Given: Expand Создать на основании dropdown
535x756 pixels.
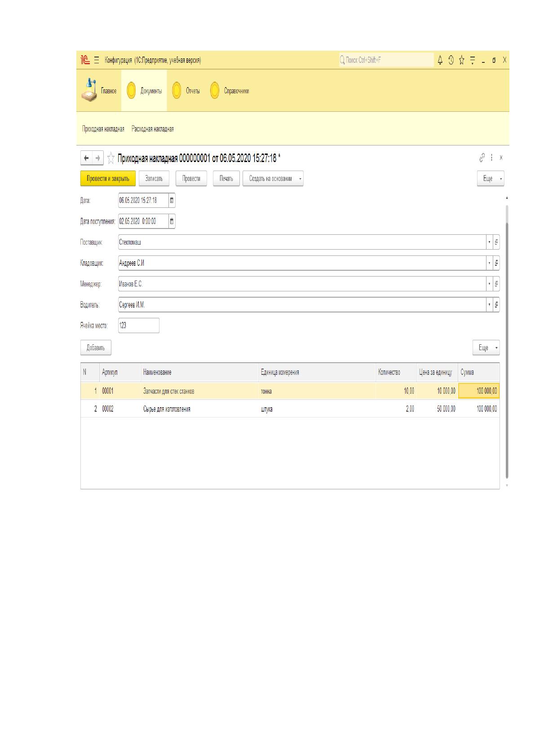Looking at the screenshot, I should point(301,179).
